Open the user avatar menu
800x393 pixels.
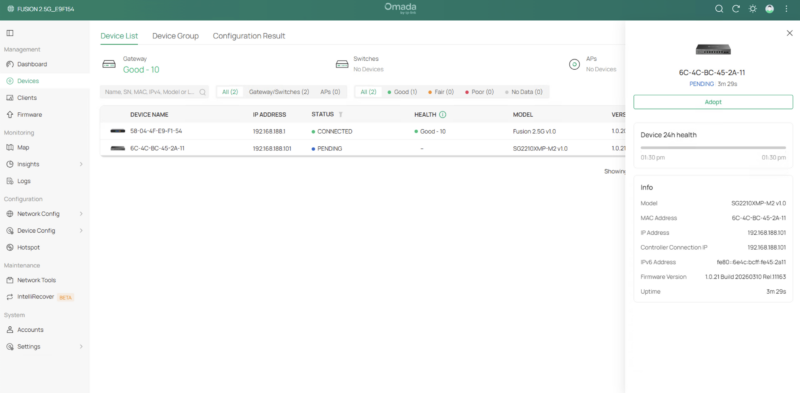(x=769, y=9)
